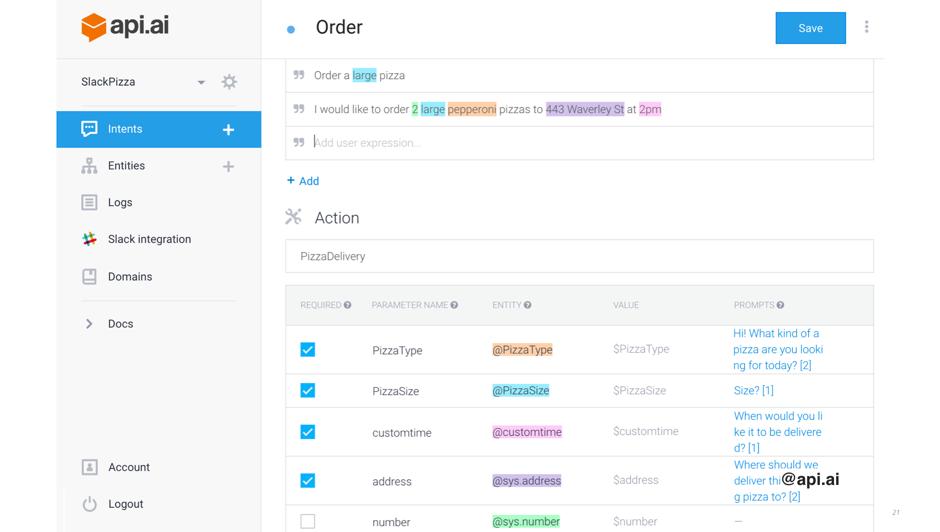Click the Logout power icon

[89, 504]
